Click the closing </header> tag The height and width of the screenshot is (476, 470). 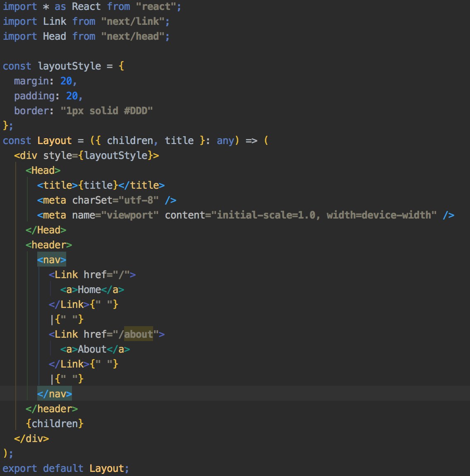click(52, 408)
